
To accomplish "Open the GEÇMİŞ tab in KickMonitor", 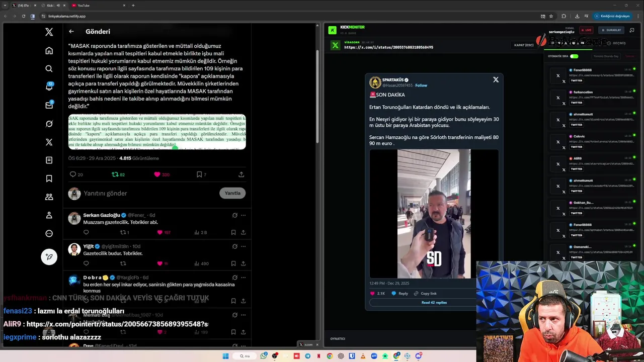I will [616, 43].
